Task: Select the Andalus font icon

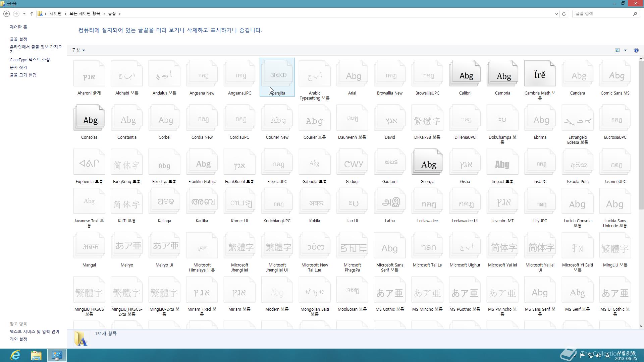Action: [x=164, y=73]
